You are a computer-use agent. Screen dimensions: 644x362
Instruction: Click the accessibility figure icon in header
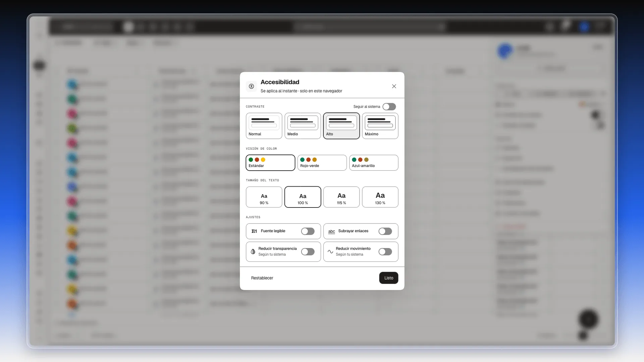(251, 86)
